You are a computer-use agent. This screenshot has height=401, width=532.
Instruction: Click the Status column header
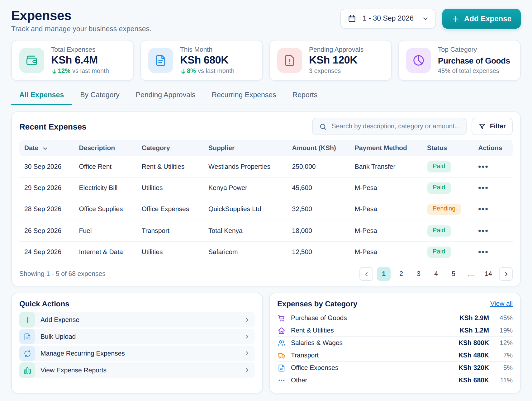point(437,148)
